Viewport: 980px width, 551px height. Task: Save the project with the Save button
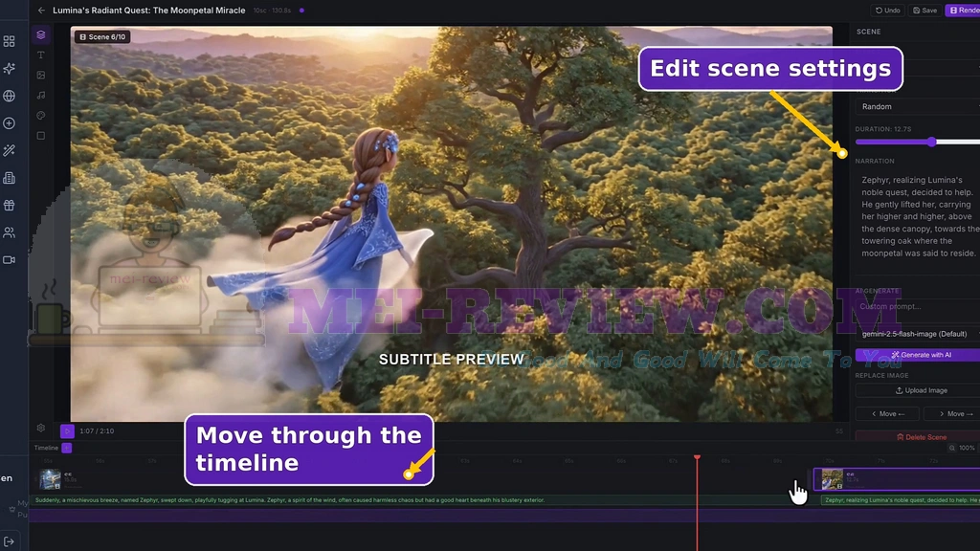pos(925,11)
